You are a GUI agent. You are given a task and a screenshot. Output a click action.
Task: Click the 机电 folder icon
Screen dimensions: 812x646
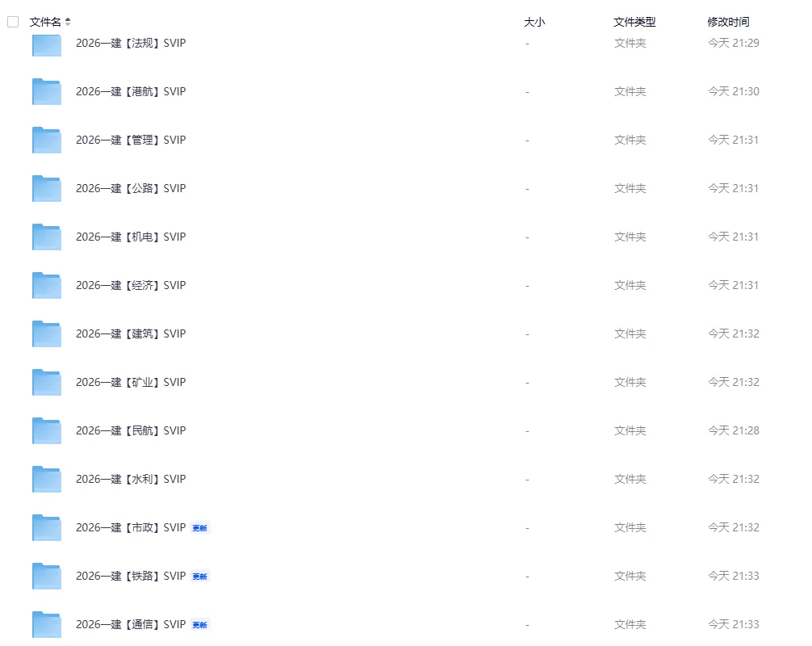(x=47, y=237)
